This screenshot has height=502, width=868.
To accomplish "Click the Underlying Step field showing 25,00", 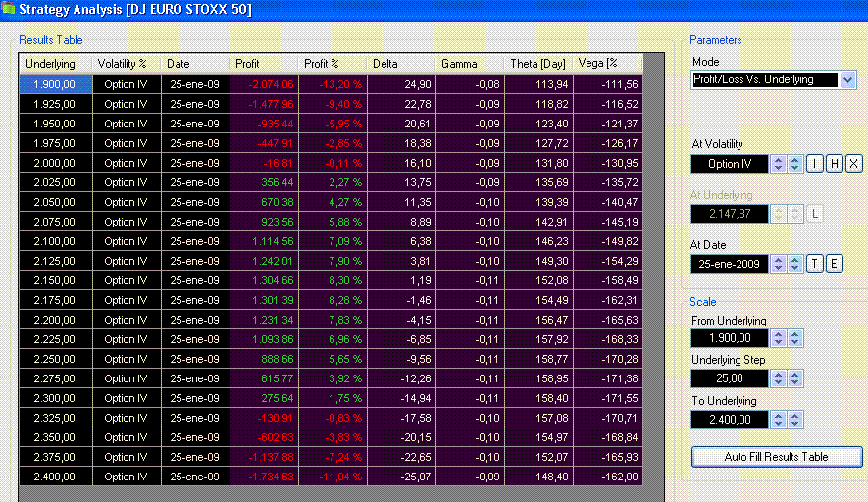I will [x=730, y=378].
